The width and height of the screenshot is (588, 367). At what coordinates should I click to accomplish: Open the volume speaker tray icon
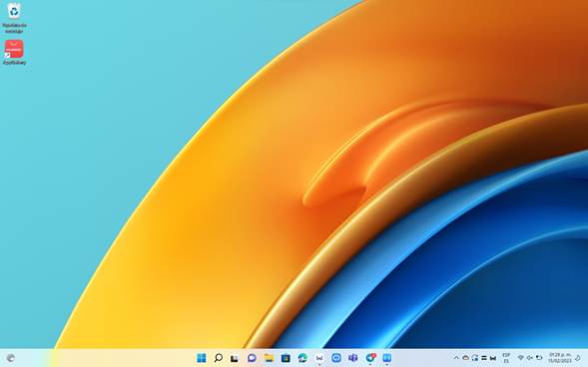click(530, 358)
